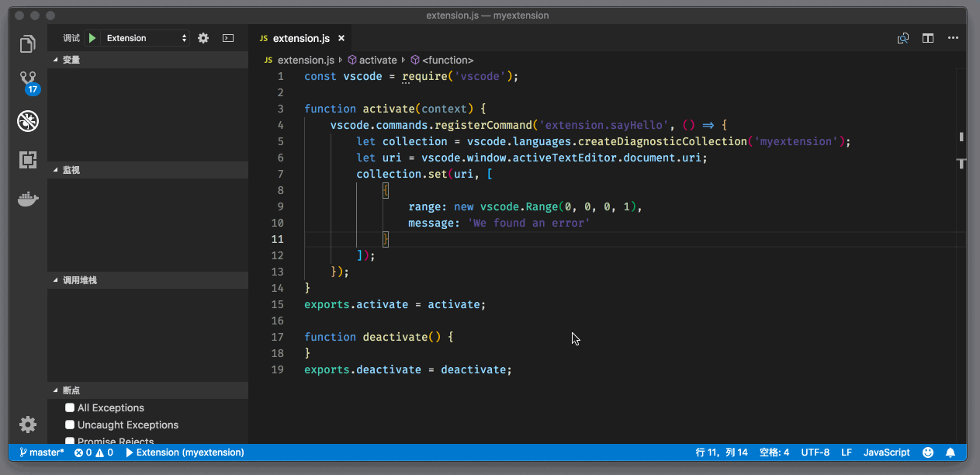Click the JavaScript language mode in status bar
Viewport: 980px width, 475px height.
(x=886, y=452)
